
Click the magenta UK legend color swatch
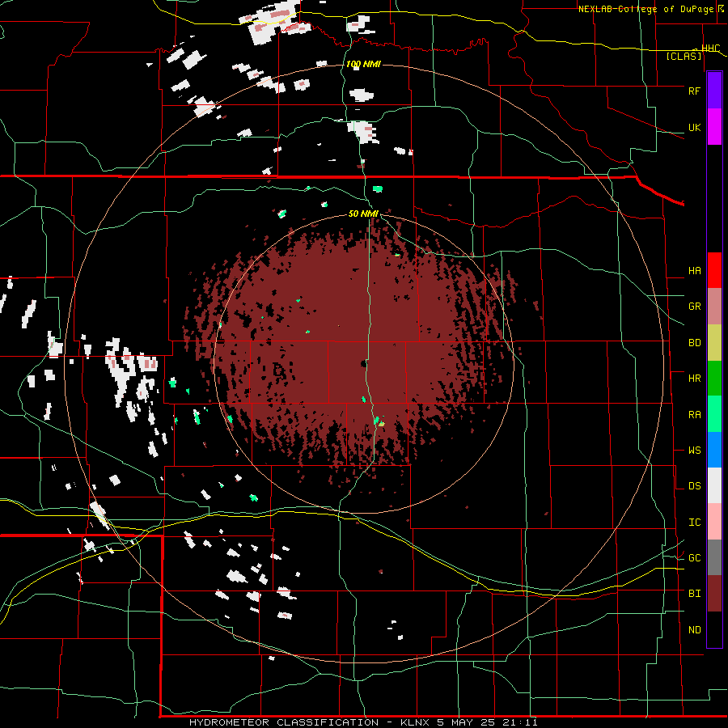(x=714, y=126)
